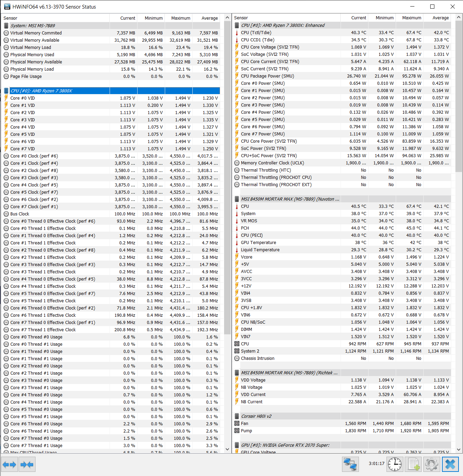This screenshot has width=463, height=476.
Task: Click the icon beside Chassis Intrusion
Action: click(x=237, y=358)
